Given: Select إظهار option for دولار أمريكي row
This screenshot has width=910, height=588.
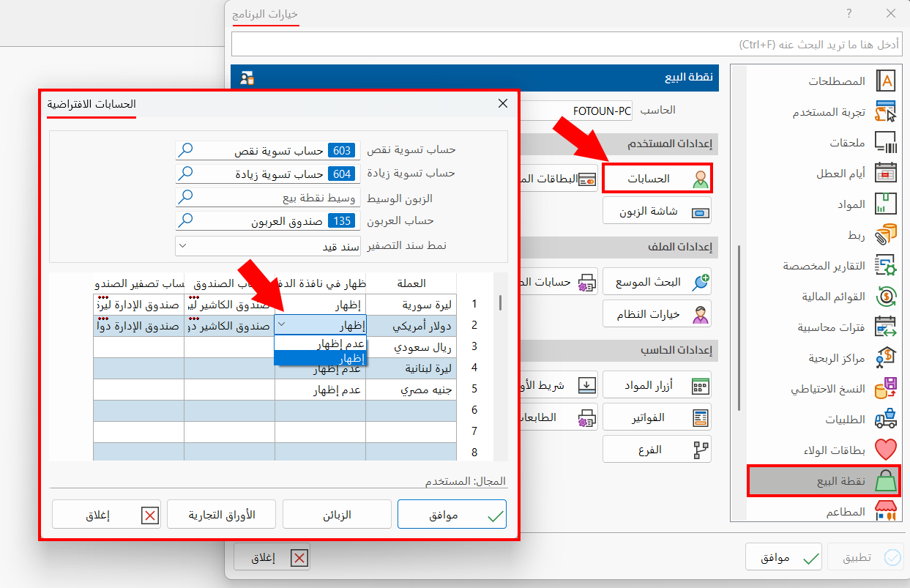Looking at the screenshot, I should [340, 357].
